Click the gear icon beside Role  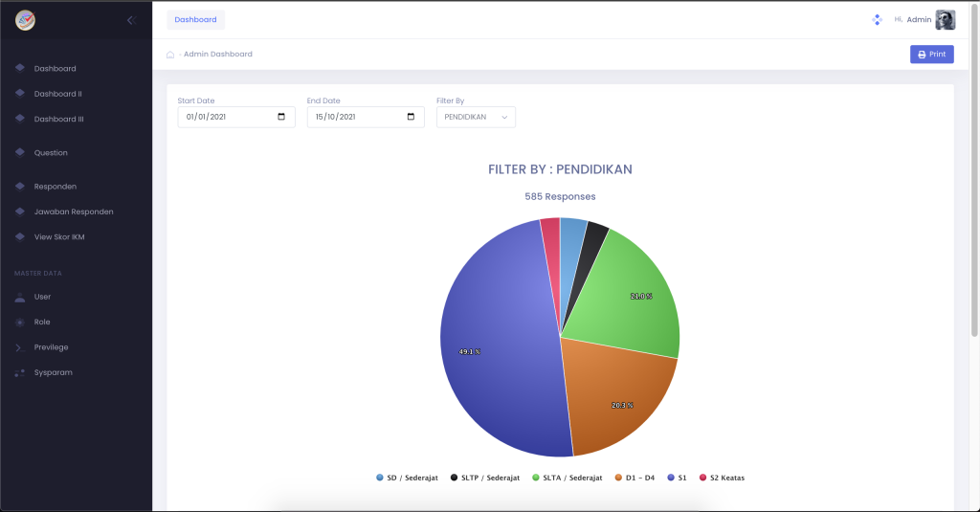[x=20, y=322]
